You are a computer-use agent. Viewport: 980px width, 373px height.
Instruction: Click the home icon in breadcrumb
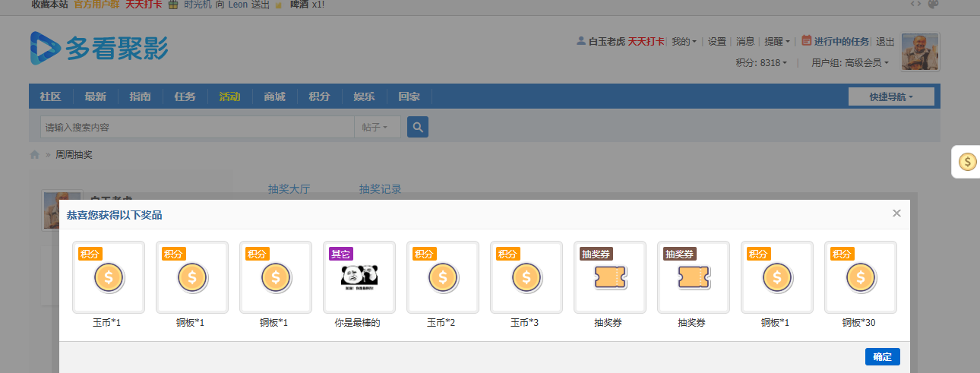34,155
